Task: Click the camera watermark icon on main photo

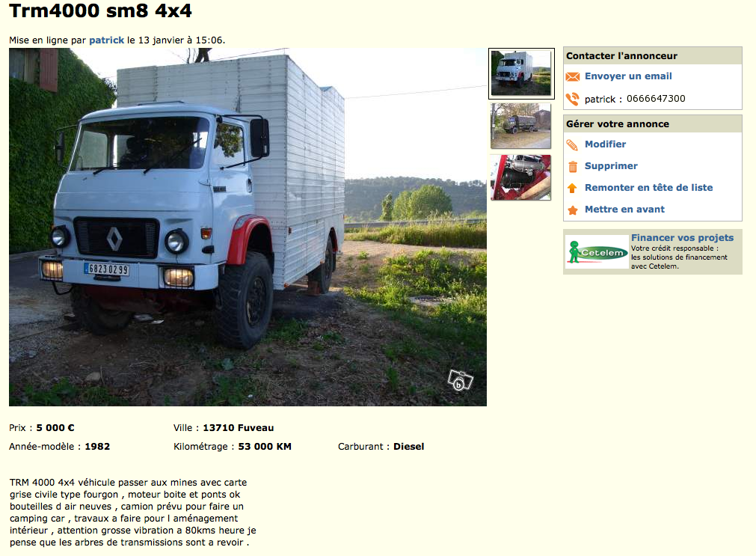Action: tap(461, 380)
